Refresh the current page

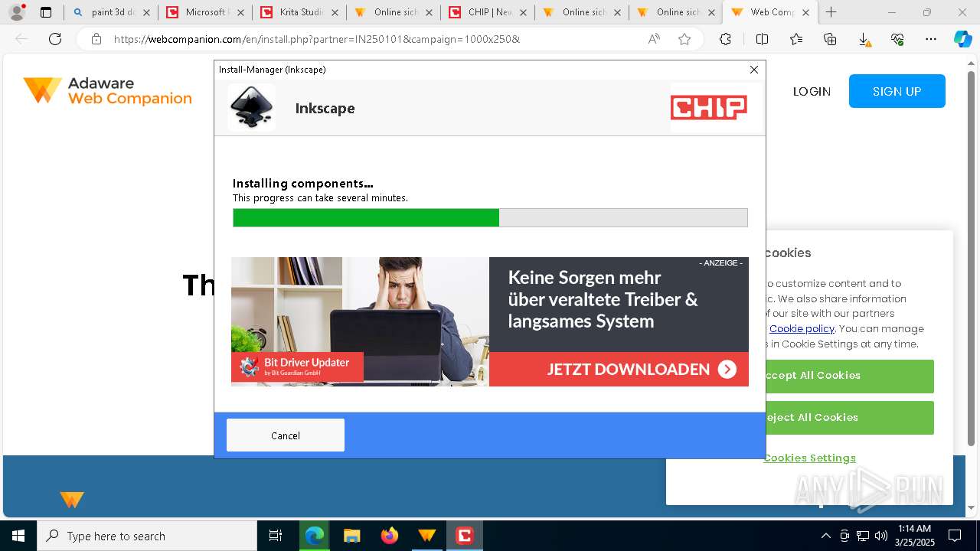click(x=55, y=39)
